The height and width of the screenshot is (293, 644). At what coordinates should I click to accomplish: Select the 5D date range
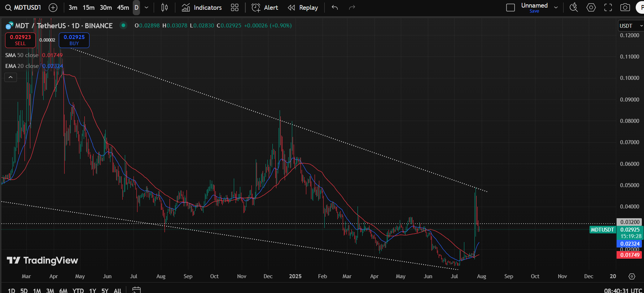(24, 290)
